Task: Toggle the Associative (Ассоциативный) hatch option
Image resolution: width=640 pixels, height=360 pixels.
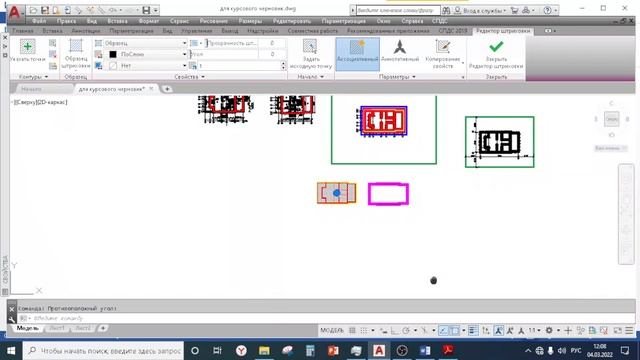Action: pyautogui.click(x=358, y=54)
